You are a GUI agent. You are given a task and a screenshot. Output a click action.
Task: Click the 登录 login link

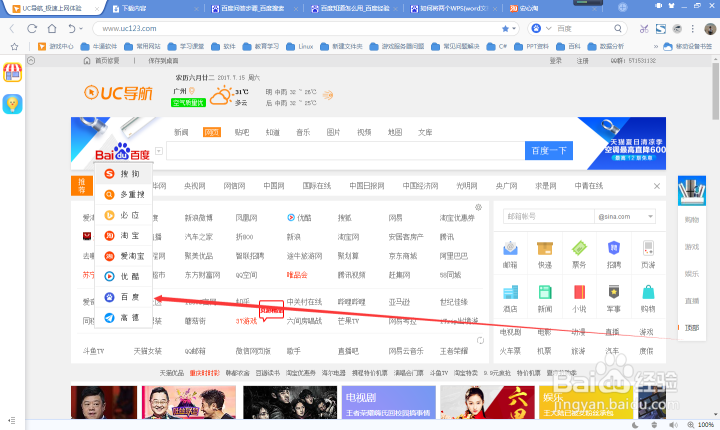click(556, 61)
